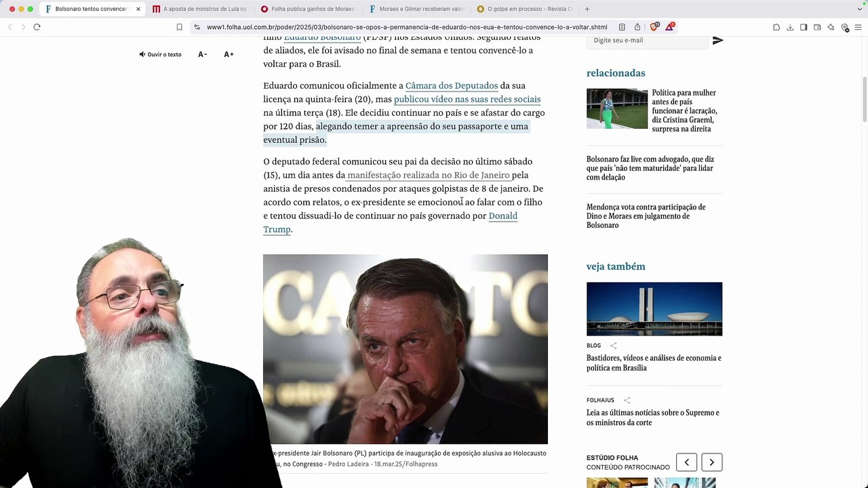Open Brave Rewards triangle icon

(x=670, y=27)
